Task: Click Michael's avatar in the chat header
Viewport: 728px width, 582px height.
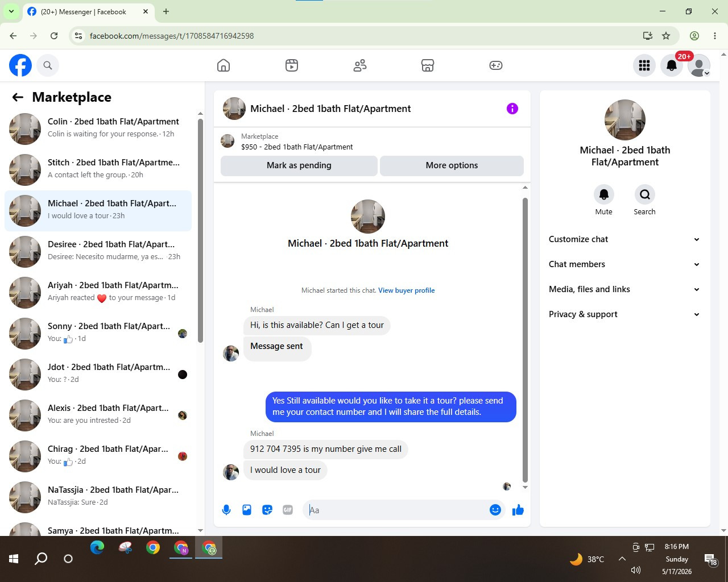Action: 234,109
